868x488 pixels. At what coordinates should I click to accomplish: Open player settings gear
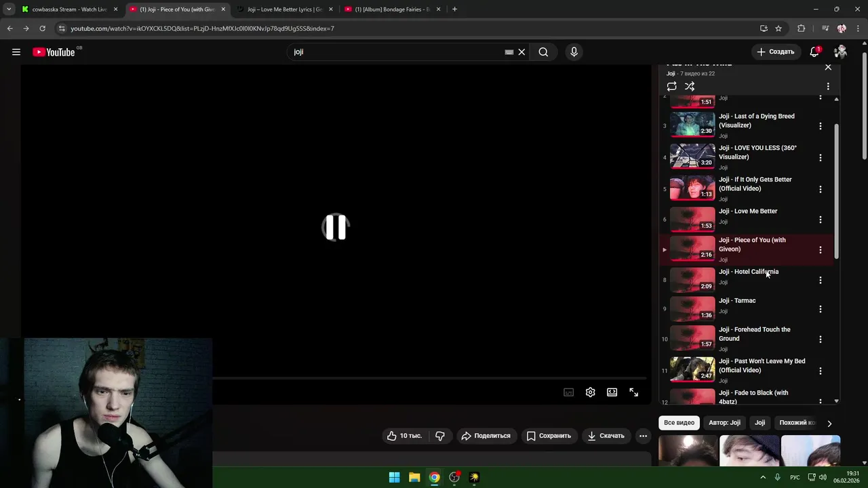(591, 392)
